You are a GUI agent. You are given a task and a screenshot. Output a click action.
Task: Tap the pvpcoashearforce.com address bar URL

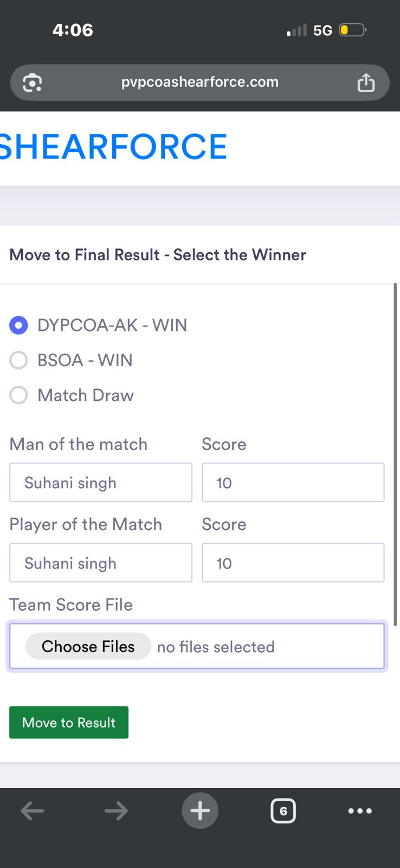[x=199, y=82]
